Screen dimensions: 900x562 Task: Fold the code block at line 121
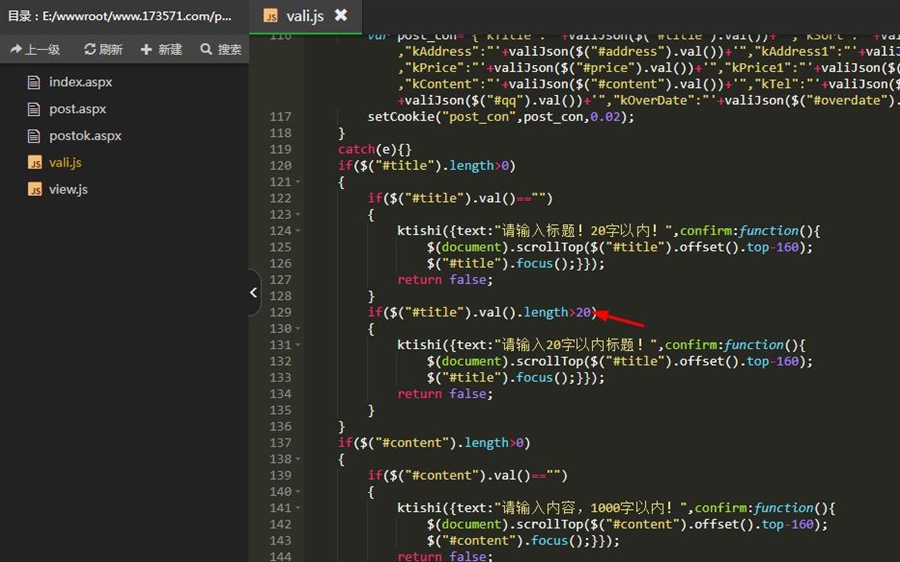[x=298, y=182]
